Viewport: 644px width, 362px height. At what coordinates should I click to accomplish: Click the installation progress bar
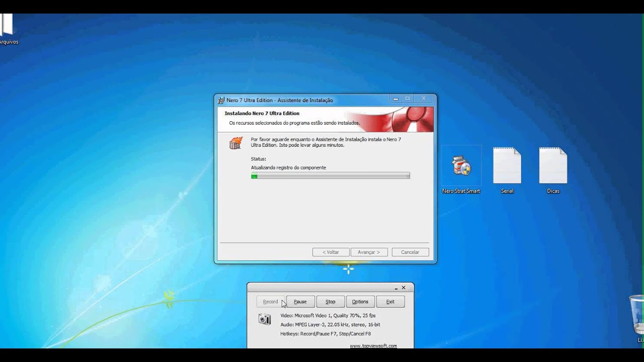click(331, 176)
